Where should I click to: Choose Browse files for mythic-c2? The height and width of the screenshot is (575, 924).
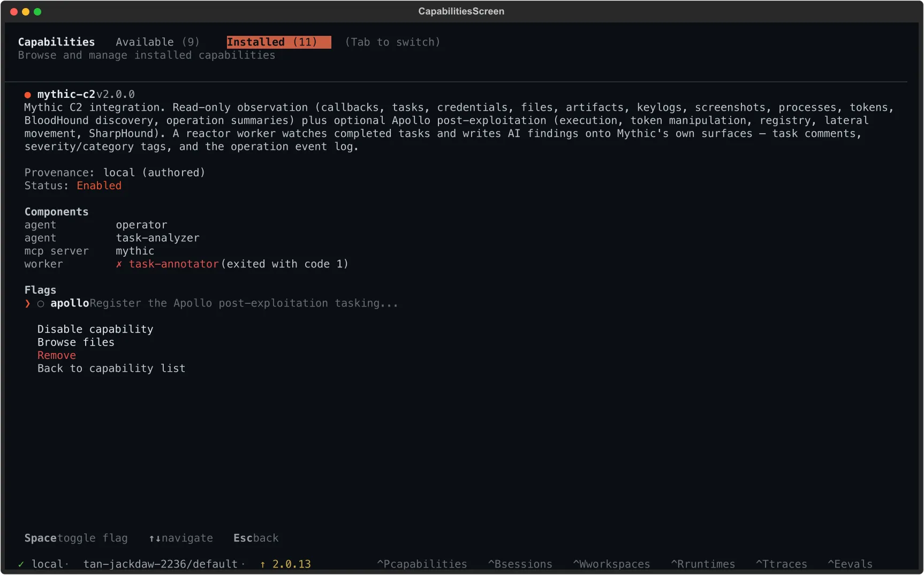[75, 342]
